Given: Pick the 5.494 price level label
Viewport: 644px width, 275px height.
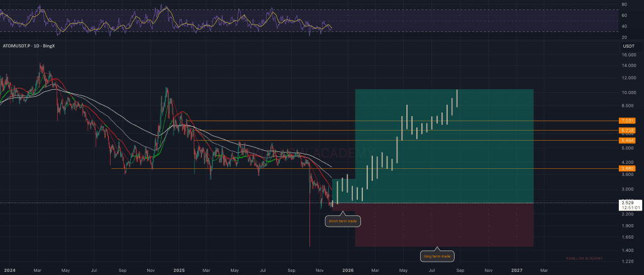Looking at the screenshot, I should pos(627,140).
